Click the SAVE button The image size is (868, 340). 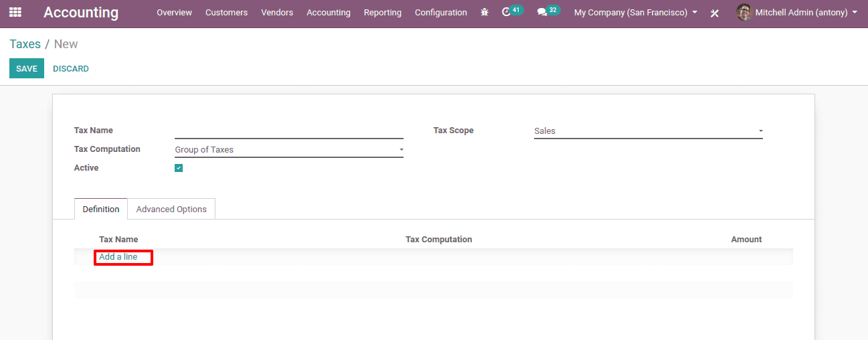27,68
